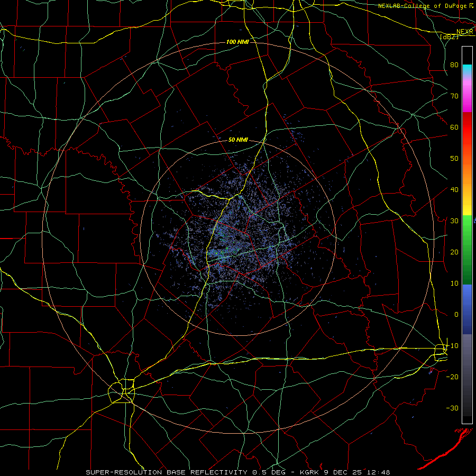Click the -10 dBZ scale value
476x476 pixels.
pos(452,346)
